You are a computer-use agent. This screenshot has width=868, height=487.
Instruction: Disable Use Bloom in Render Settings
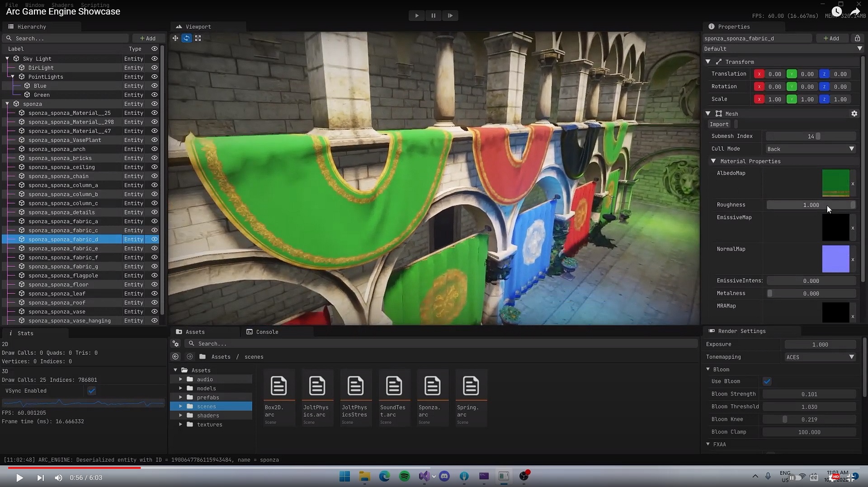pos(767,381)
